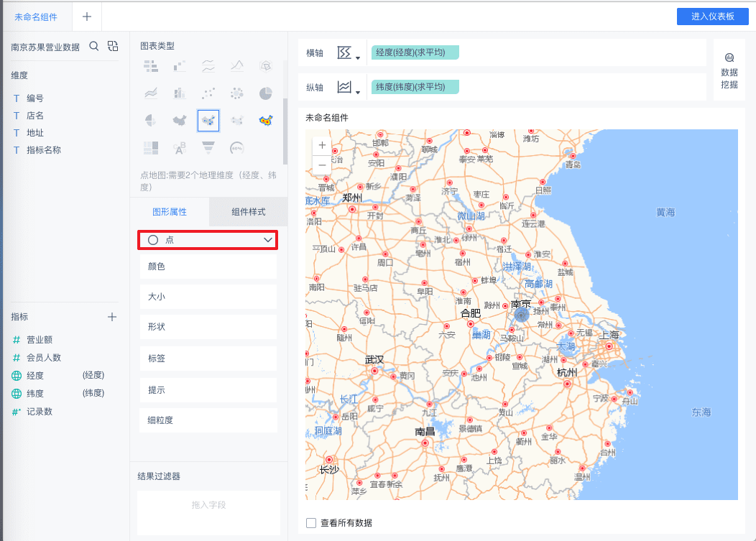Select the point map chart icon
This screenshot has width=756, height=541.
208,121
